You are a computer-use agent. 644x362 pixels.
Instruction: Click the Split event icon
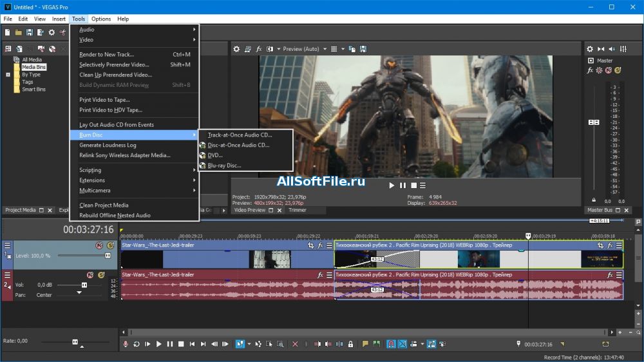click(x=339, y=344)
